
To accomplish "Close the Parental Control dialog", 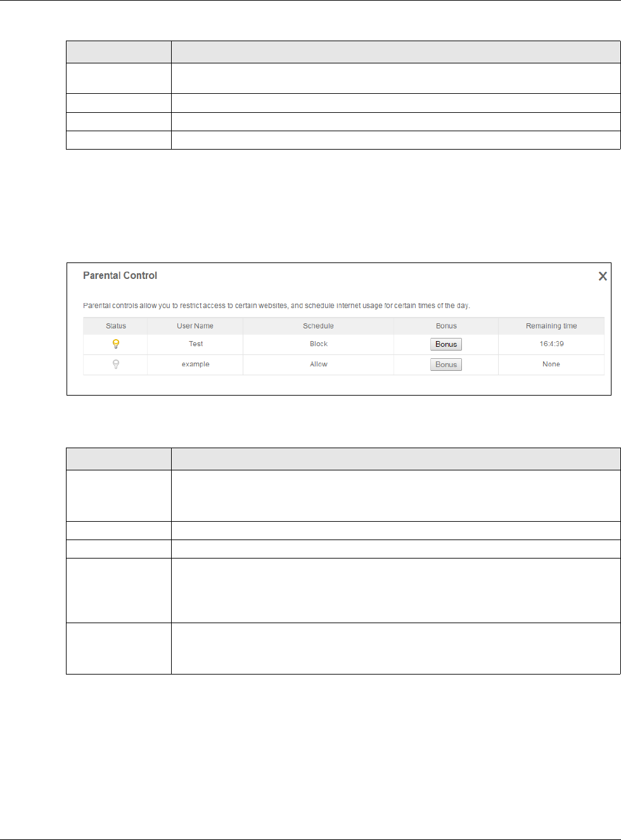I will coord(603,276).
